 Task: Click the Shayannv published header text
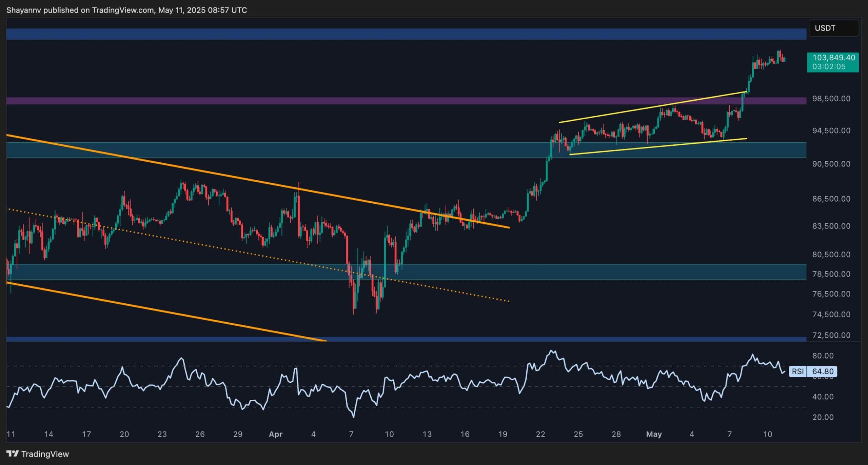(x=127, y=10)
